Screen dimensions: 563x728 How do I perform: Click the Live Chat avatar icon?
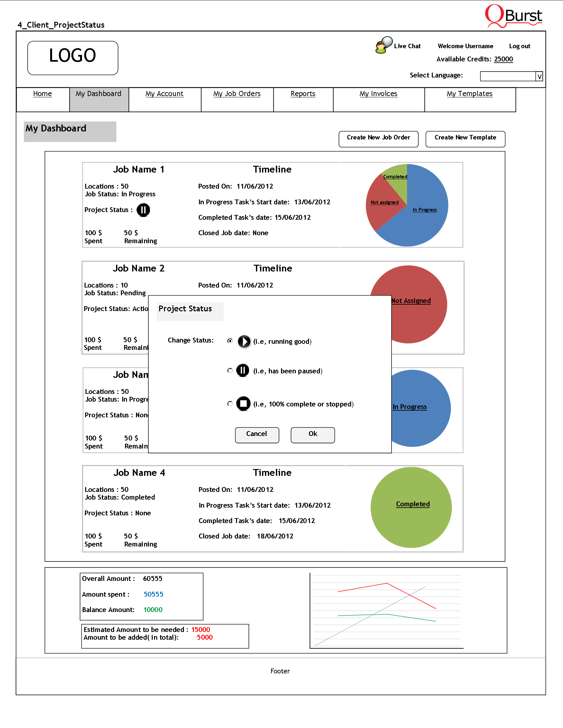[384, 45]
